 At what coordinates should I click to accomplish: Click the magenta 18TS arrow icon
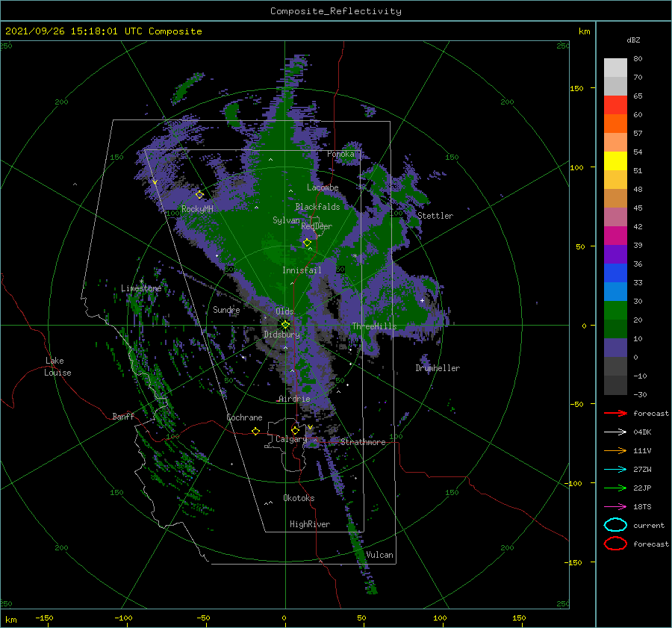(x=615, y=507)
